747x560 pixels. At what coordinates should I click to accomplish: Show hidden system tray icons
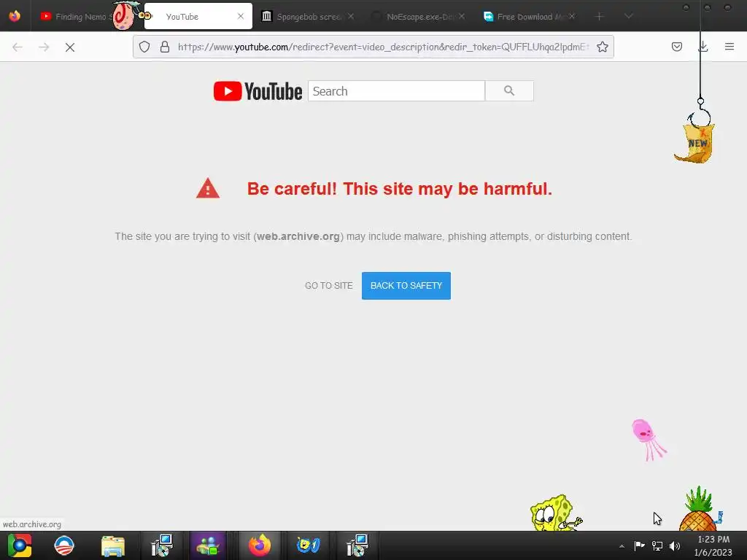tap(622, 545)
